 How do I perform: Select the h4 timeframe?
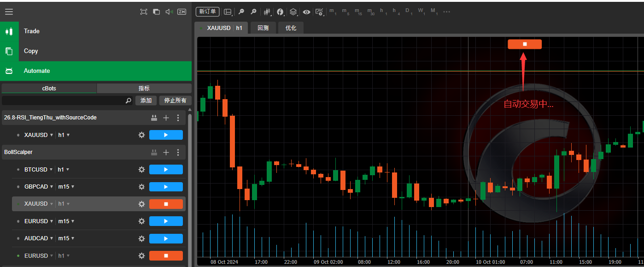[396, 12]
